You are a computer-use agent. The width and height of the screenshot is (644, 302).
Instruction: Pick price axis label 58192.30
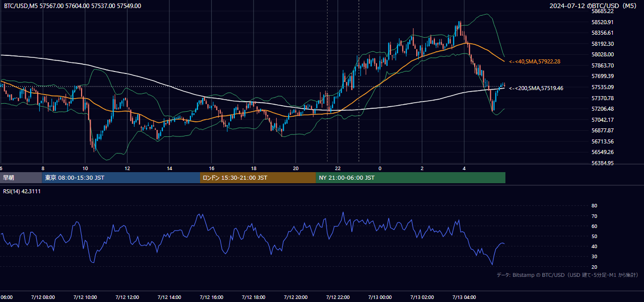click(602, 44)
